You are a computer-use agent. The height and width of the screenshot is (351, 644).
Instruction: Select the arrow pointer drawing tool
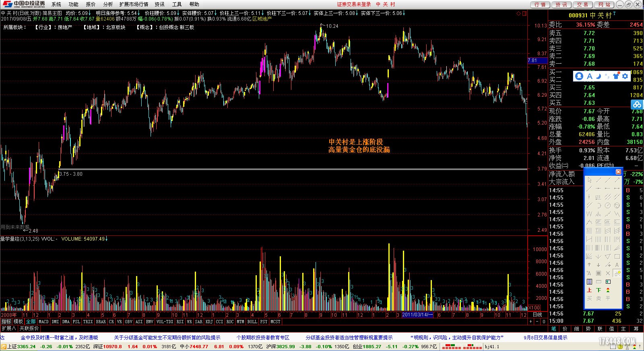pos(590,180)
